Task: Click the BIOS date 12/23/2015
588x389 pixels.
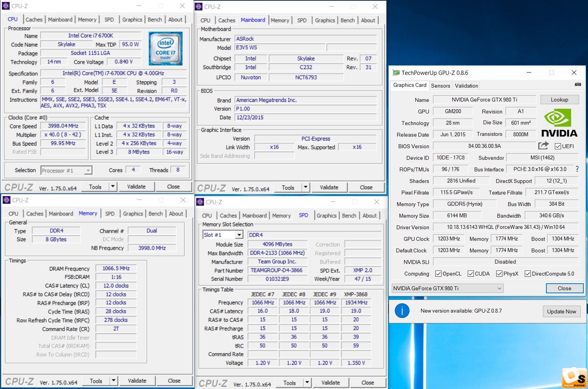Action: (306, 117)
